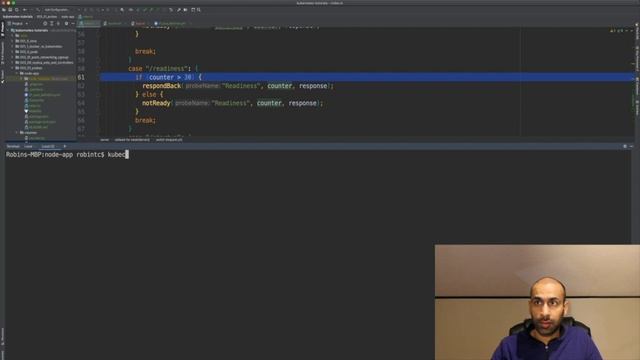Open Settings via the wrench toolbar icon
Screen dimensions: 640x360
[x=179, y=9]
